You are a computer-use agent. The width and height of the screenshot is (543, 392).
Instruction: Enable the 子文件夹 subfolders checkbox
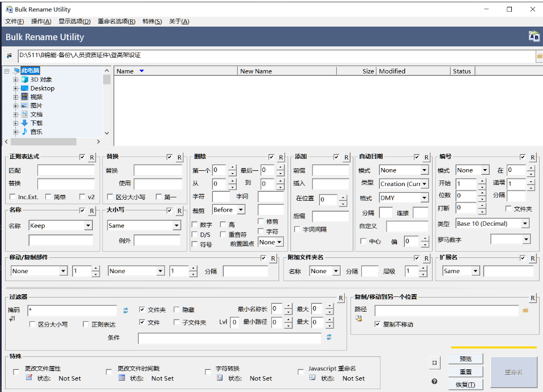pos(177,322)
